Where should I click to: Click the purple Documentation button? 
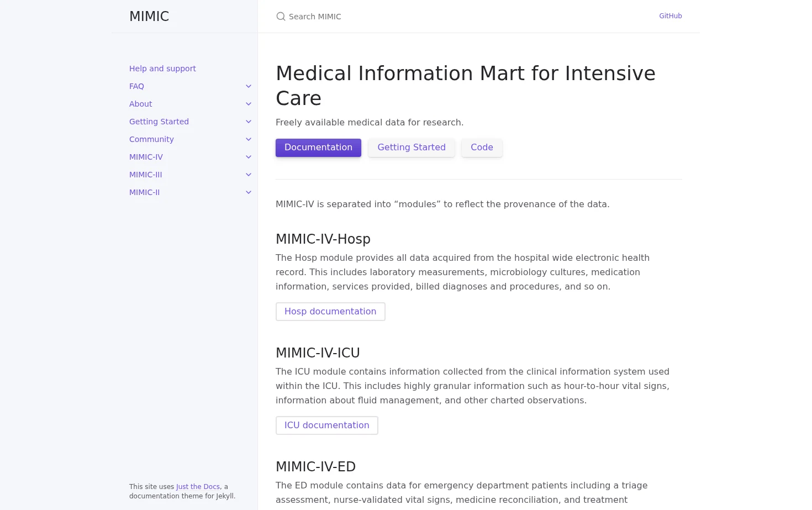tap(318, 148)
